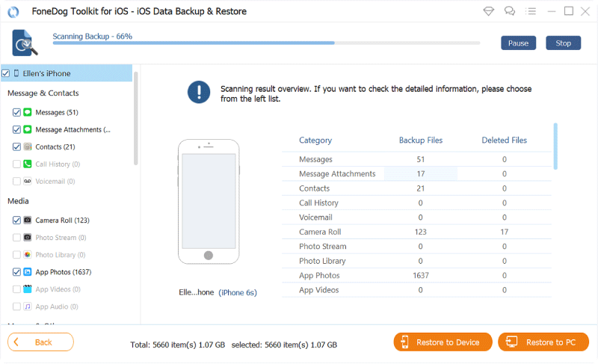Click Restore to Device button
This screenshot has height=364, width=598.
click(443, 342)
